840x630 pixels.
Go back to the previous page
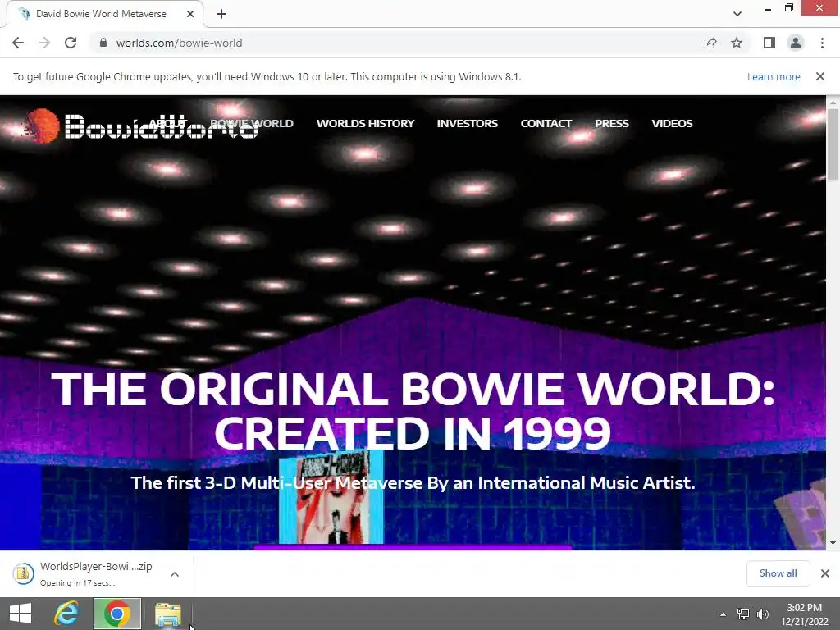(18, 43)
